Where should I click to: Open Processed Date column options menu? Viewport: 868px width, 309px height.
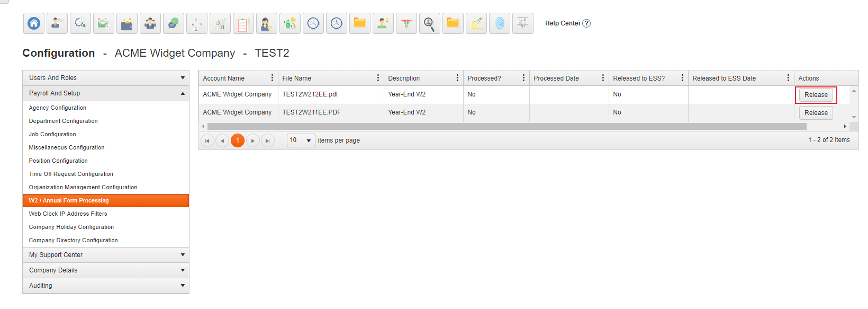603,78
